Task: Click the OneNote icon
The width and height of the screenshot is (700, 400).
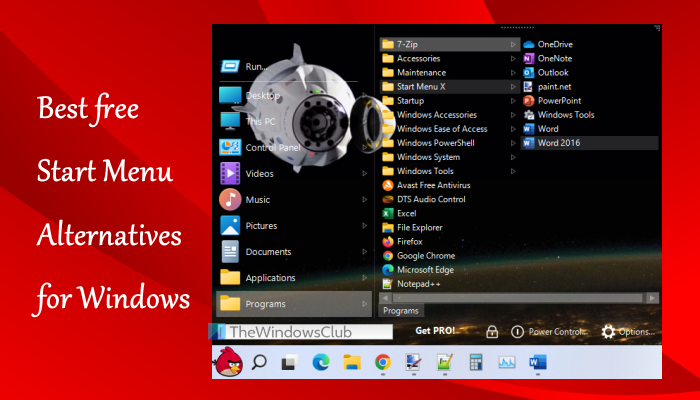Action: tap(529, 58)
